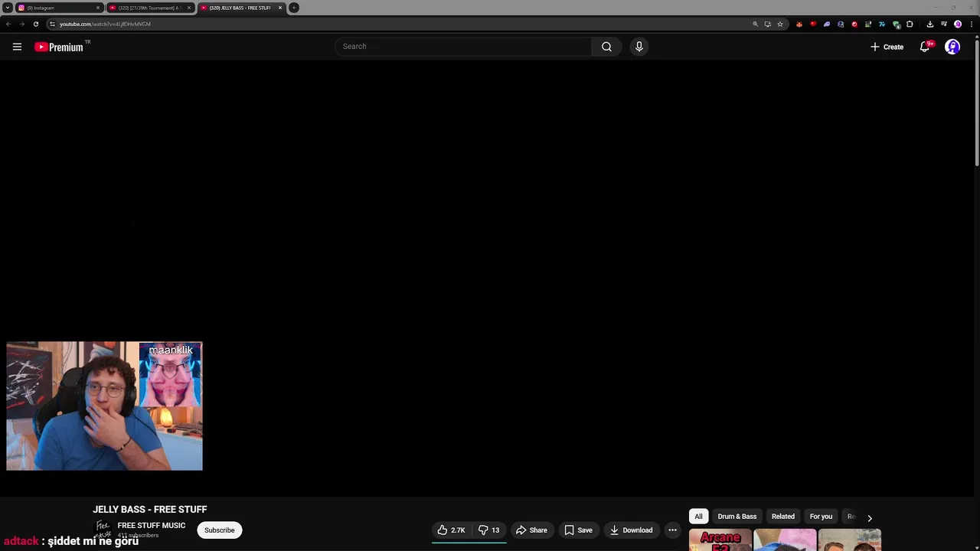This screenshot has width=980, height=551.
Task: Select the Drum & Bass filter chip
Action: click(x=737, y=517)
